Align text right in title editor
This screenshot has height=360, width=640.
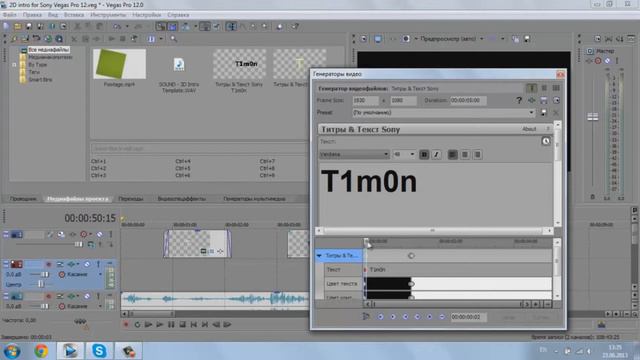(477, 154)
